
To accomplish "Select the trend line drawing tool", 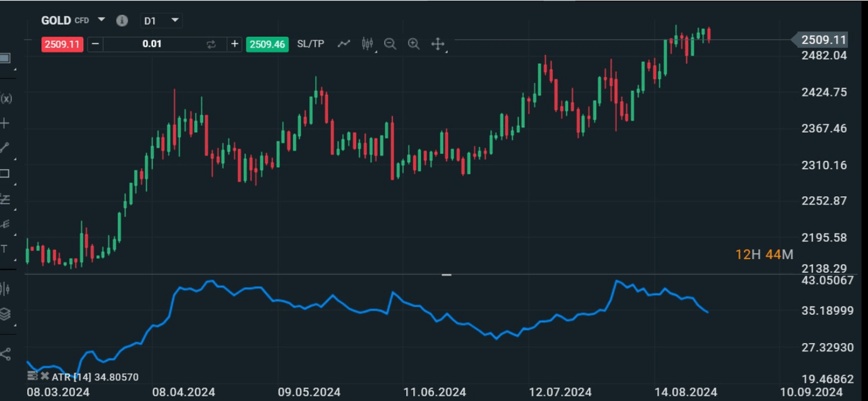I will [5, 148].
